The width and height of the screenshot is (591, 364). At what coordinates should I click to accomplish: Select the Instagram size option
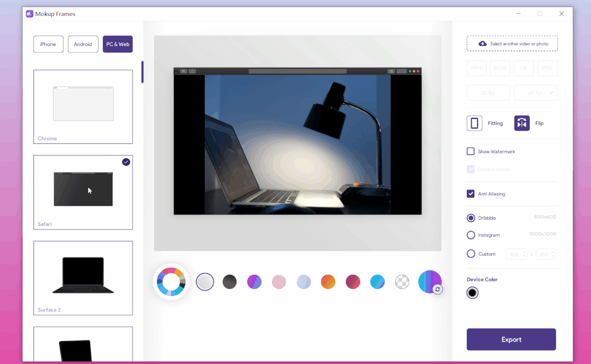point(471,235)
